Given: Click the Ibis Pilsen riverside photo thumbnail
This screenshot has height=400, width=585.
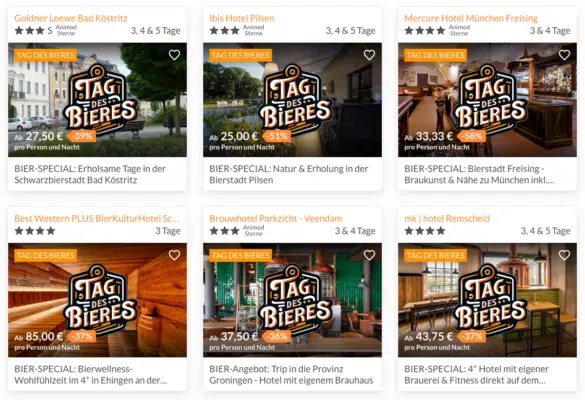Looking at the screenshot, I should tap(292, 100).
